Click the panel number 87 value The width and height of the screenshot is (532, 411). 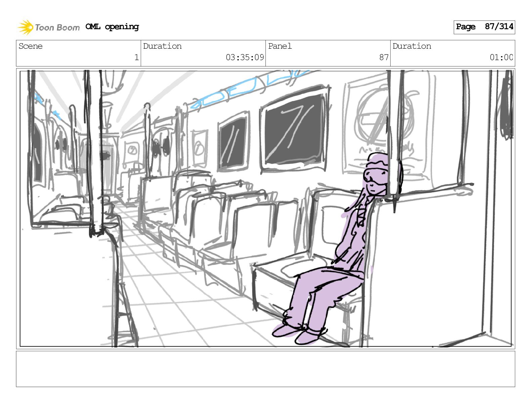point(384,57)
